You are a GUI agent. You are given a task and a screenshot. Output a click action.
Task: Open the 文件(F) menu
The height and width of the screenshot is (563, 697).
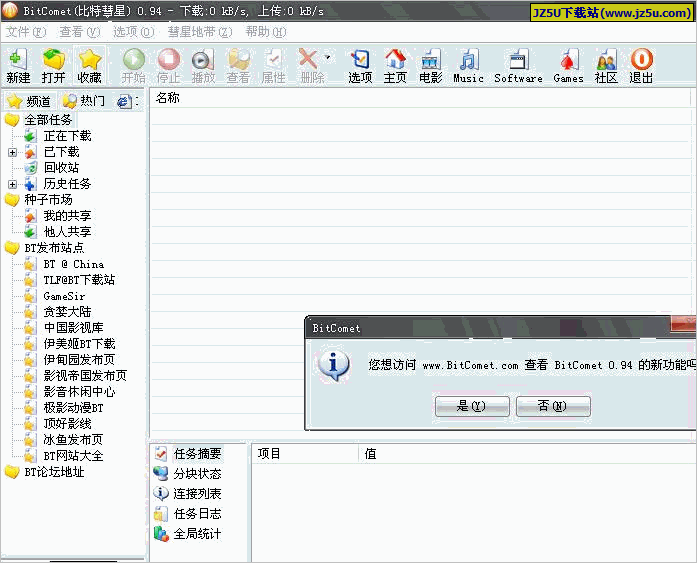click(26, 32)
